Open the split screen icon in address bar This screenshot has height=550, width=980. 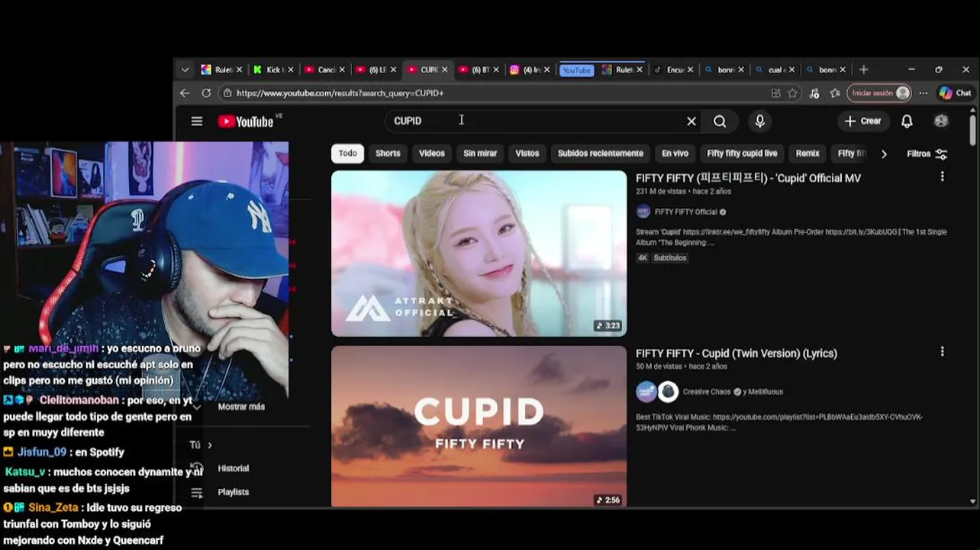tap(776, 93)
